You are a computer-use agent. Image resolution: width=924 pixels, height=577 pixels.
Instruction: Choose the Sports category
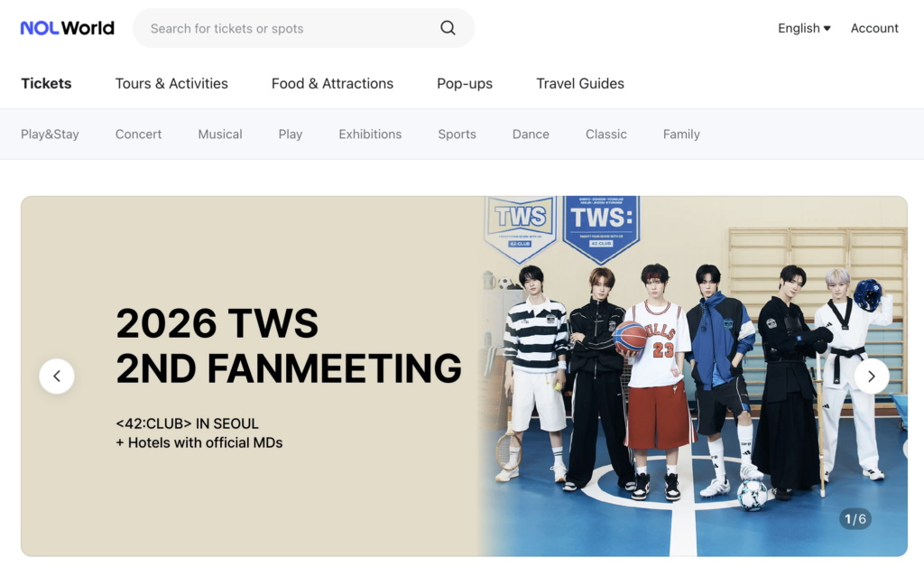(457, 134)
